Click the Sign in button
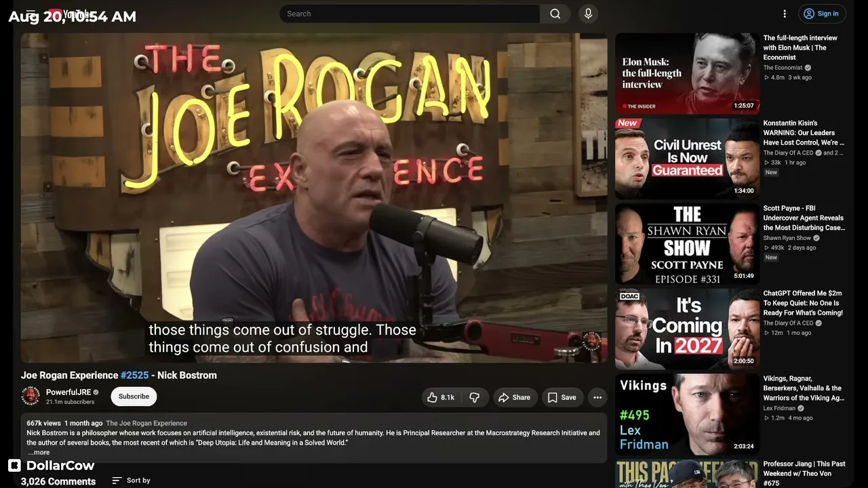 [821, 14]
